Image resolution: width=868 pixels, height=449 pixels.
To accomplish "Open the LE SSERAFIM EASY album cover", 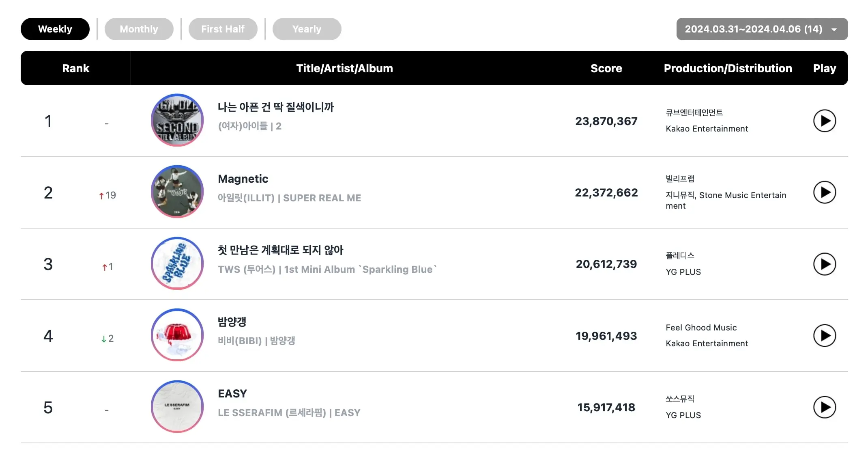I will pyautogui.click(x=177, y=406).
